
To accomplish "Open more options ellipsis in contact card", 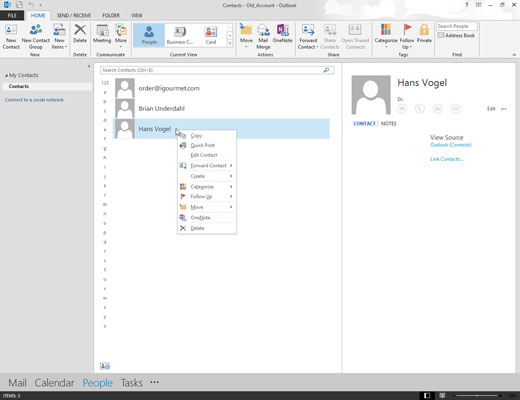I will pos(504,109).
